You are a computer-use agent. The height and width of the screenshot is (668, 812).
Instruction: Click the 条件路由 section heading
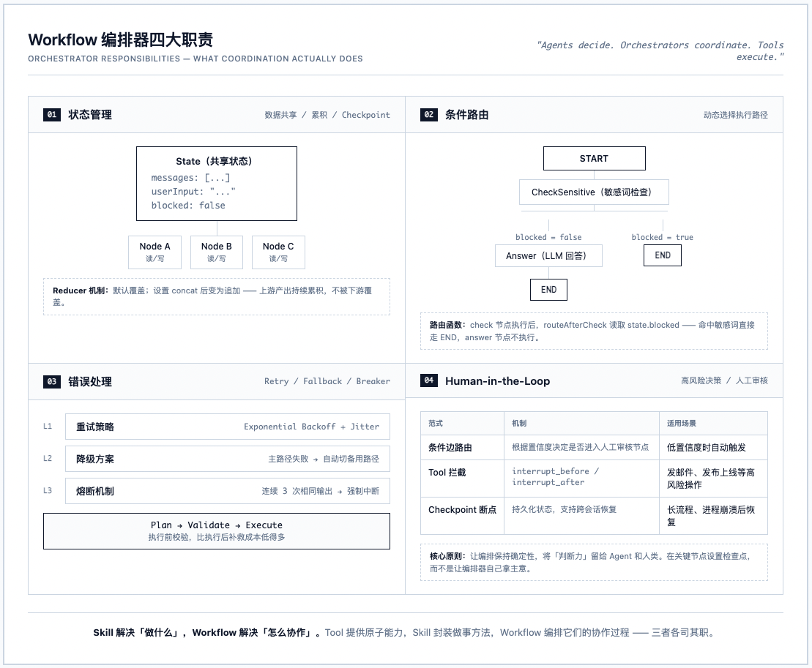pos(467,115)
